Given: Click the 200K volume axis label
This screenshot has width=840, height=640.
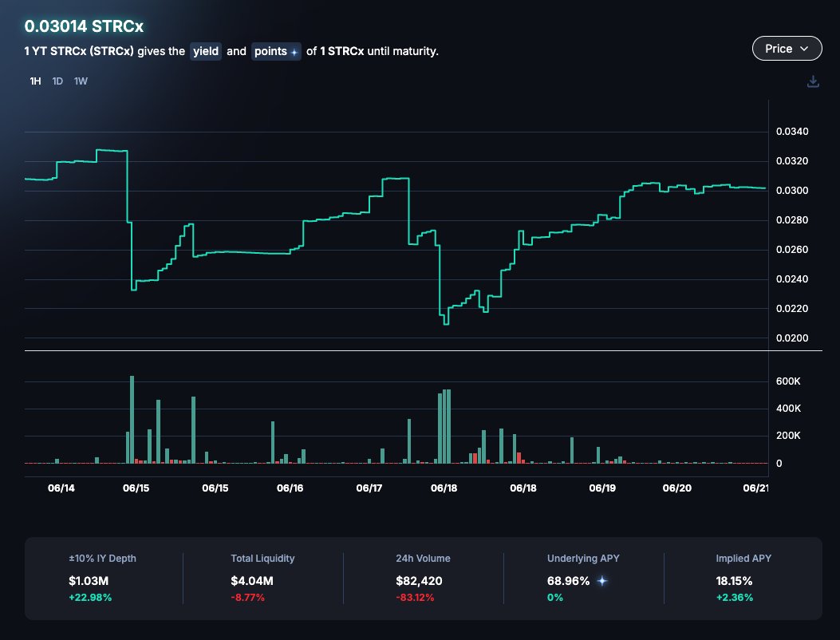Looking at the screenshot, I should [x=788, y=436].
